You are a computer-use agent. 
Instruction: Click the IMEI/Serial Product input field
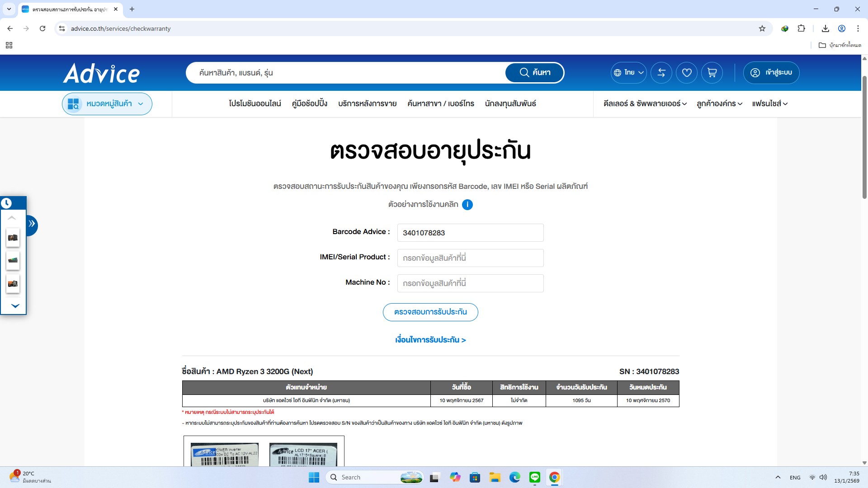470,258
